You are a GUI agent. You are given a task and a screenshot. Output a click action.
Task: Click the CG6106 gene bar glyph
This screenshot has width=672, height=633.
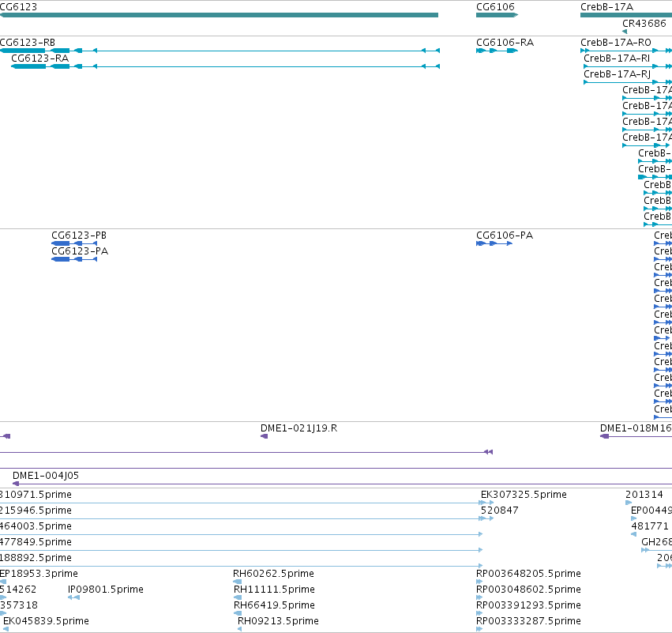tap(497, 15)
